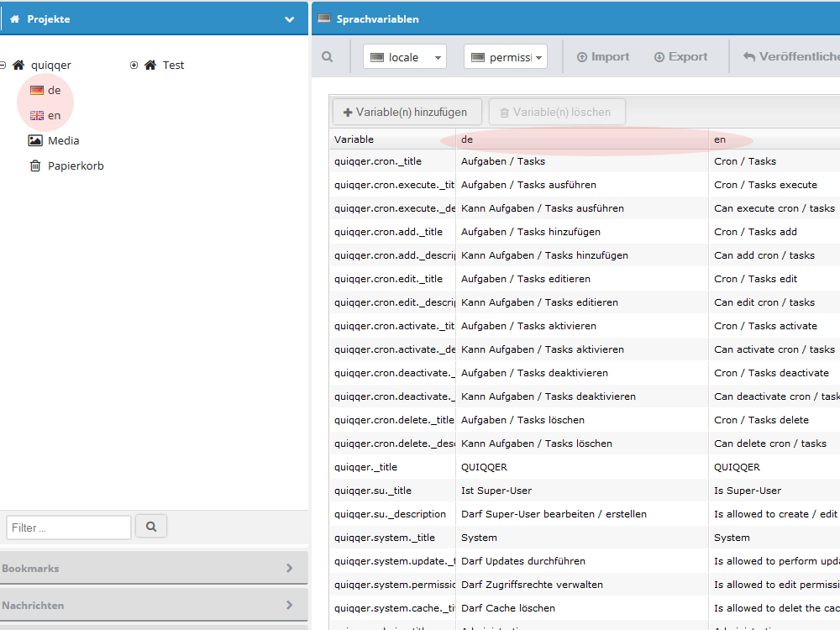Select row quiqqer.cron.add._title
Viewport: 840px width, 630px height.
(x=585, y=232)
